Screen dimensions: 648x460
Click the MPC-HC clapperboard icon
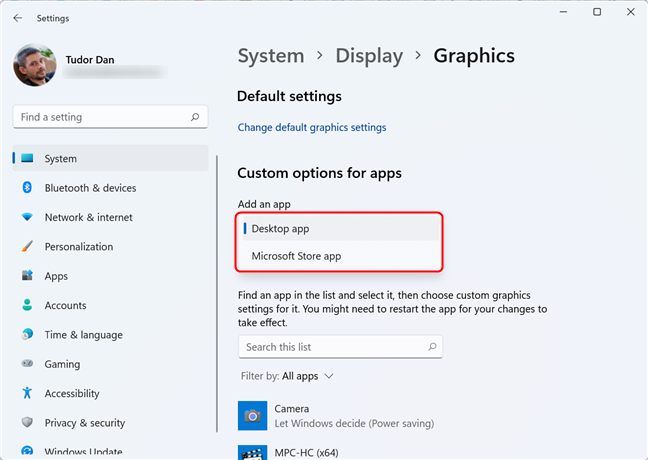click(x=253, y=453)
